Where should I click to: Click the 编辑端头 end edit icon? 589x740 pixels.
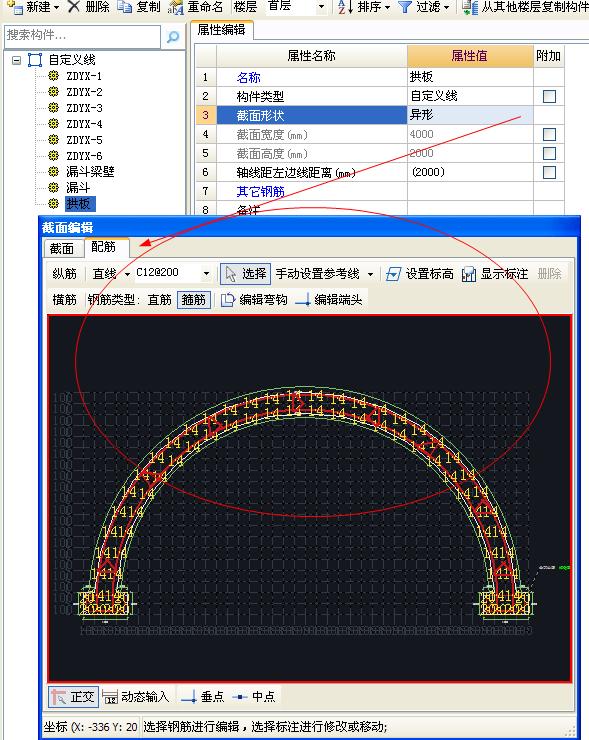303,299
